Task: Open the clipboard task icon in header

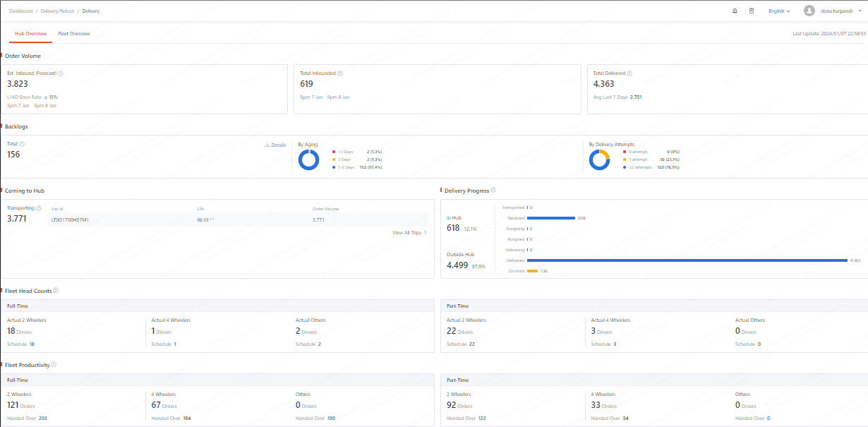Action: [752, 11]
